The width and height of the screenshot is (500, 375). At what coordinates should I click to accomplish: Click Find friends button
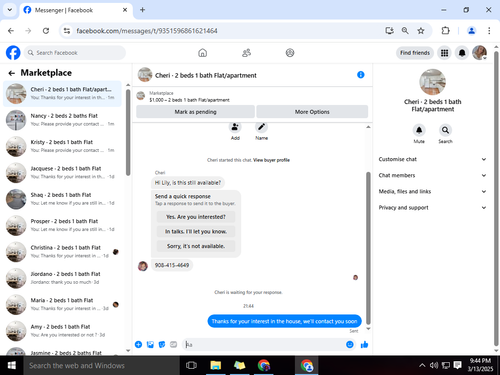click(x=415, y=53)
